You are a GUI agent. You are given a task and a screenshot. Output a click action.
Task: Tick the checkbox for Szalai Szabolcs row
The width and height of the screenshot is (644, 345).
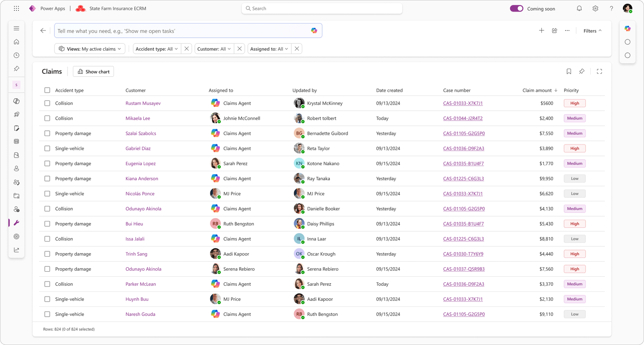47,133
